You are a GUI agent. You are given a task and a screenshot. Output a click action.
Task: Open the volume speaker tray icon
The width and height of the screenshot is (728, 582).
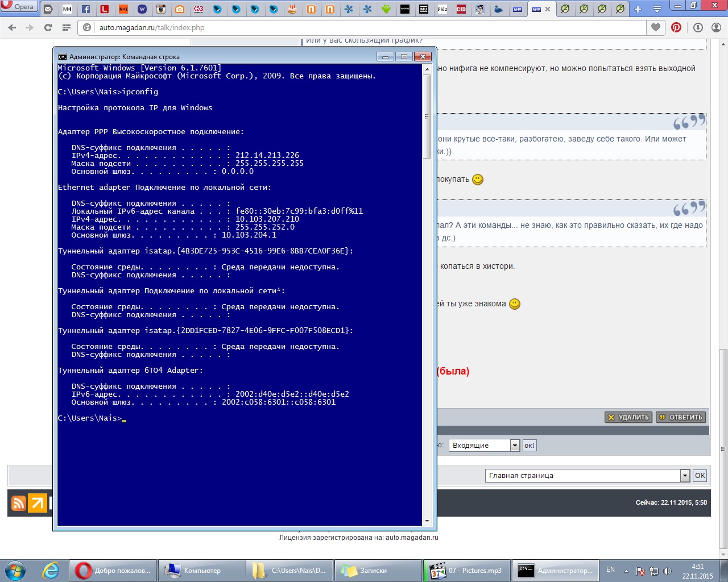[x=667, y=571]
